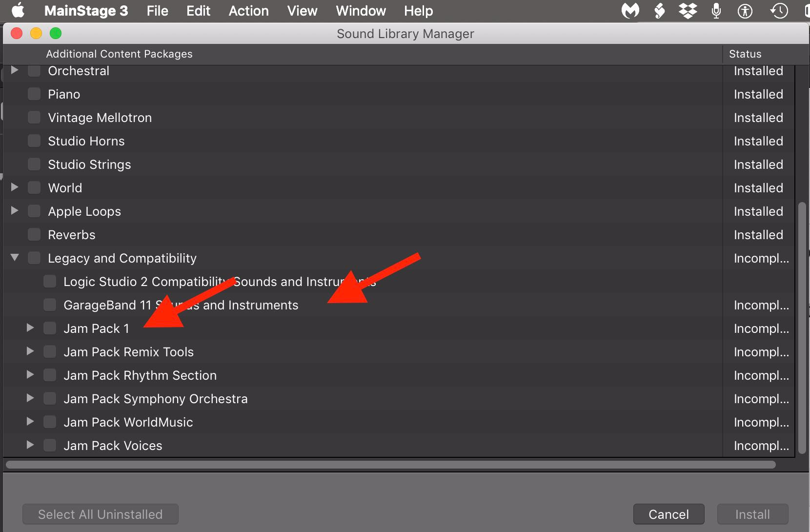Select the Vintage Mellotron checkbox

pos(34,117)
